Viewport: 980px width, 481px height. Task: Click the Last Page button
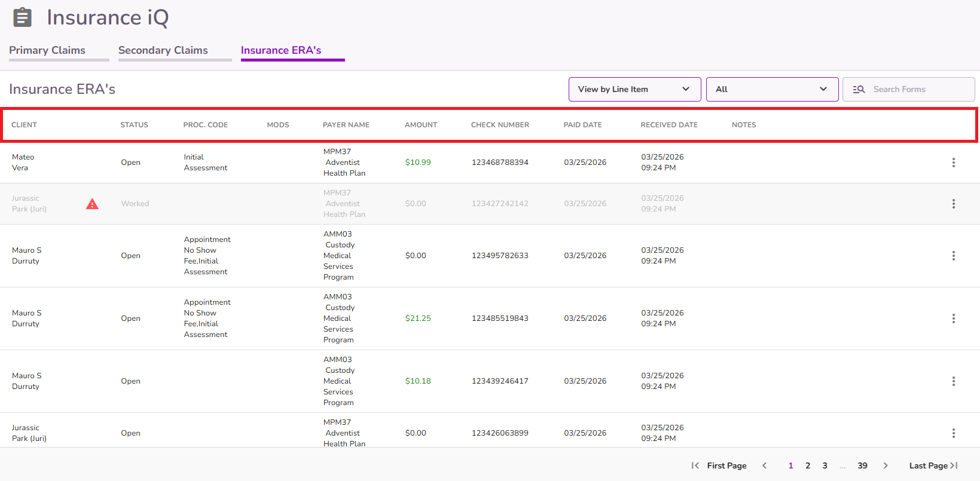click(933, 465)
